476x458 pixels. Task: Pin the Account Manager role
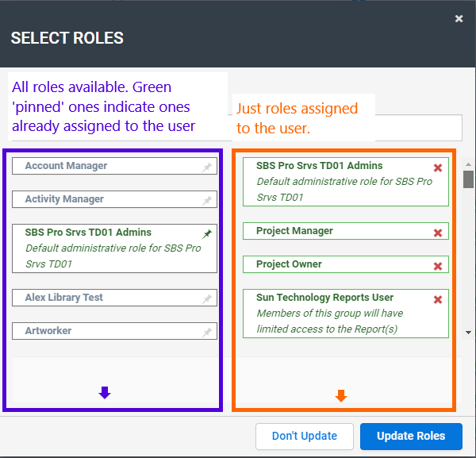[x=207, y=167]
